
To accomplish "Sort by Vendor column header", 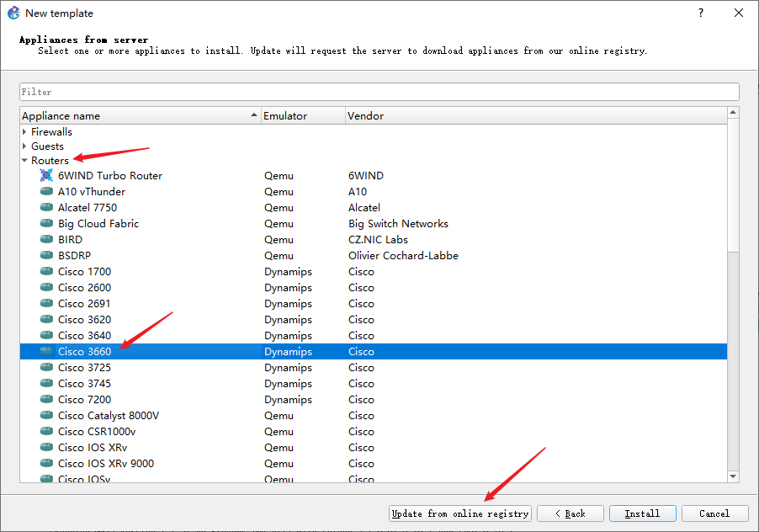I will (x=536, y=115).
